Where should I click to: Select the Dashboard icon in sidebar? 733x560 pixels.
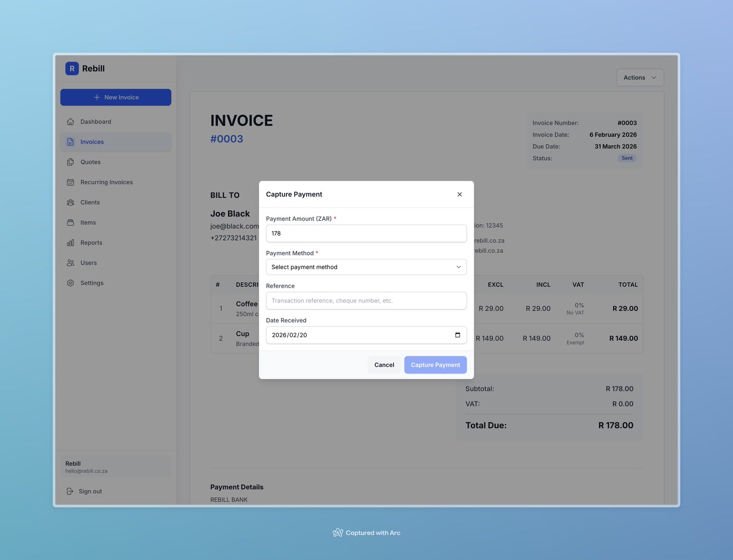pyautogui.click(x=70, y=122)
